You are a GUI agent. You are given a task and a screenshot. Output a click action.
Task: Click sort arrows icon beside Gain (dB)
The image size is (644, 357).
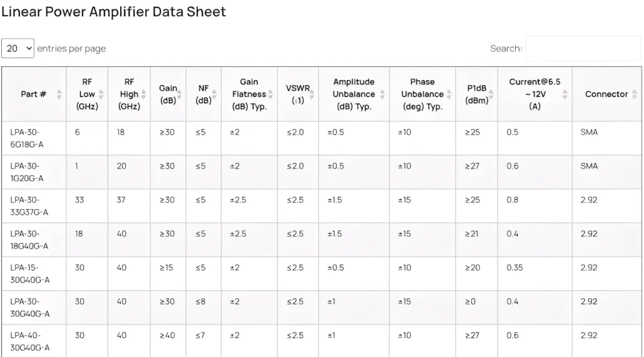tap(180, 94)
